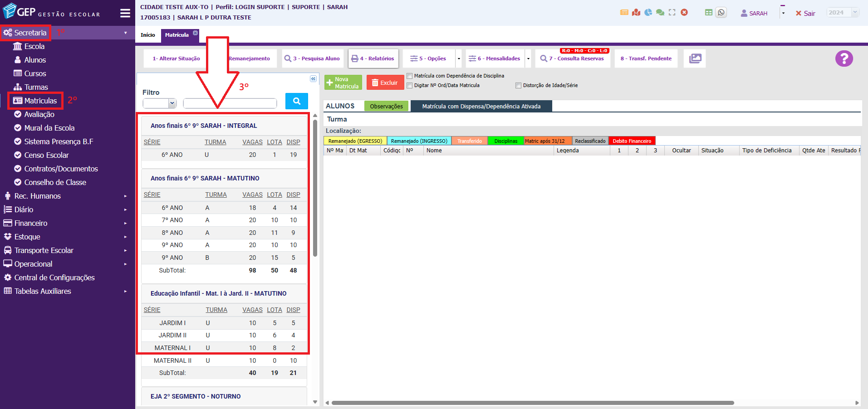The height and width of the screenshot is (409, 868).
Task: Click the map location icon in header
Action: click(x=636, y=13)
